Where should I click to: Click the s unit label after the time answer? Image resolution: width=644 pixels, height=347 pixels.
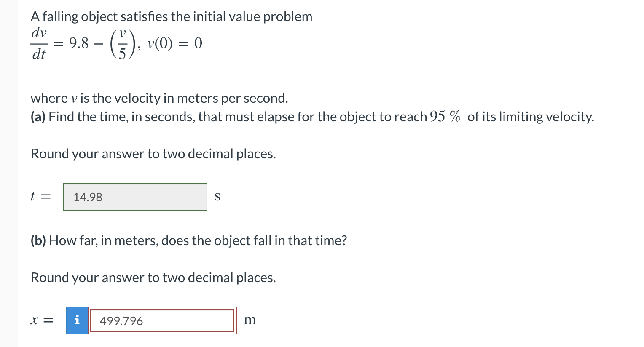click(217, 196)
